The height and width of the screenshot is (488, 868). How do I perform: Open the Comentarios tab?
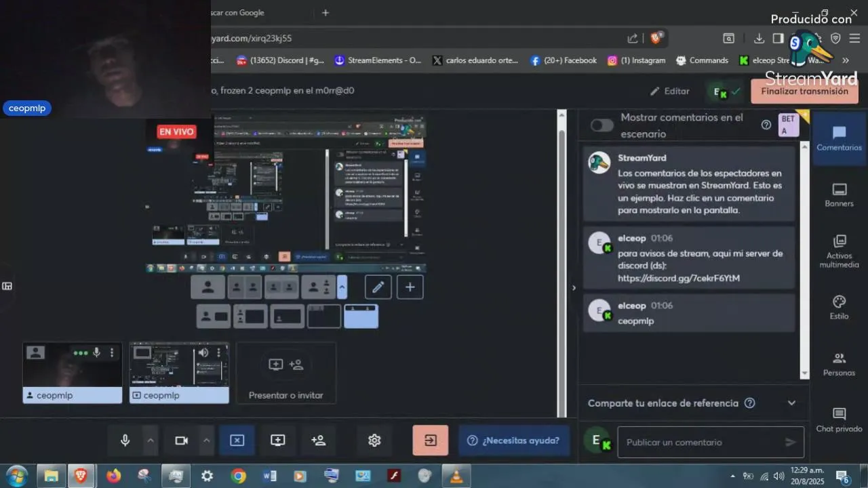(x=839, y=139)
